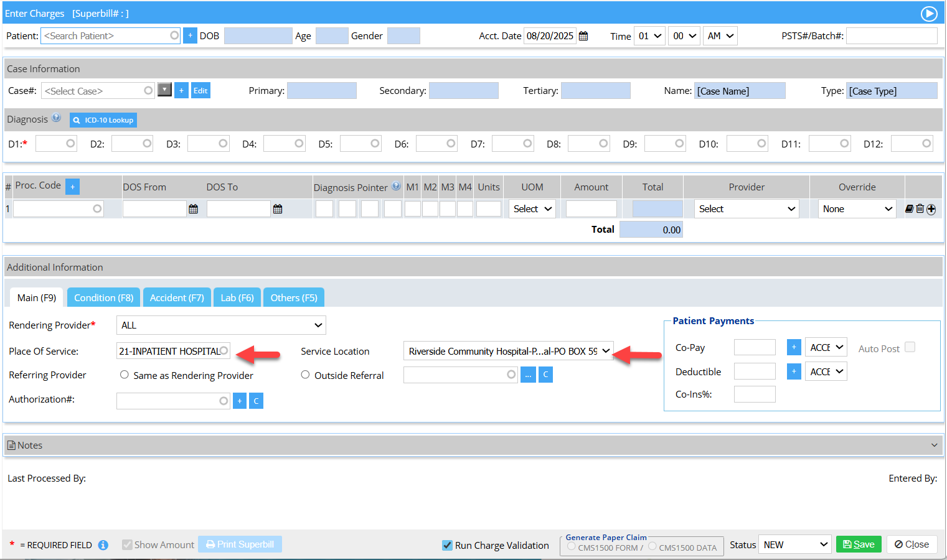Open the Service Location dropdown

(509, 351)
